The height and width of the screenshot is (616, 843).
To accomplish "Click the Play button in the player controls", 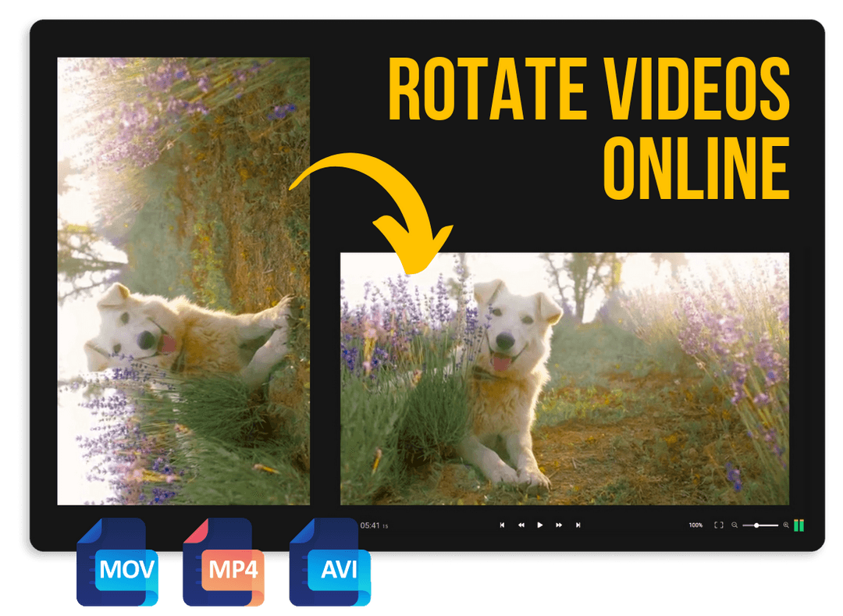I will pyautogui.click(x=539, y=525).
